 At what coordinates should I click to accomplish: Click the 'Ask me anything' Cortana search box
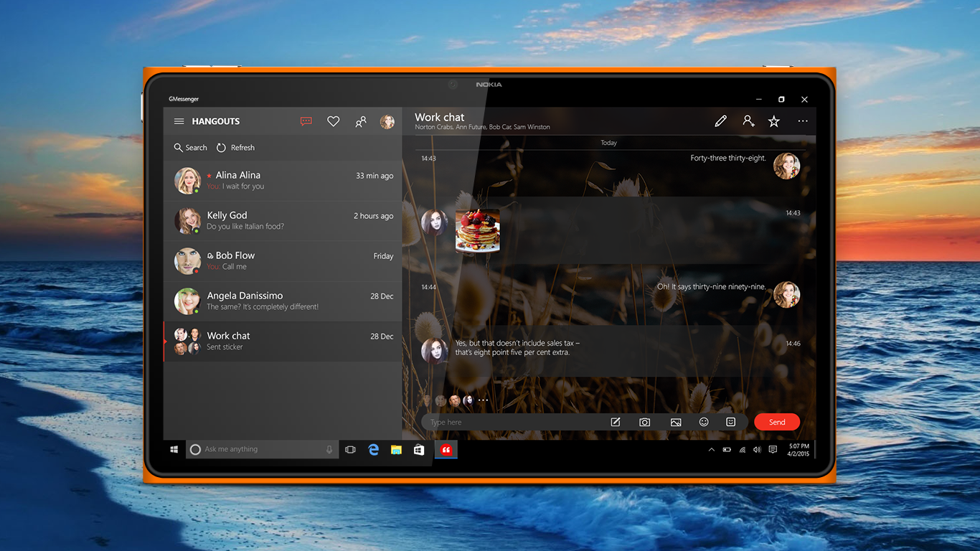click(262, 449)
